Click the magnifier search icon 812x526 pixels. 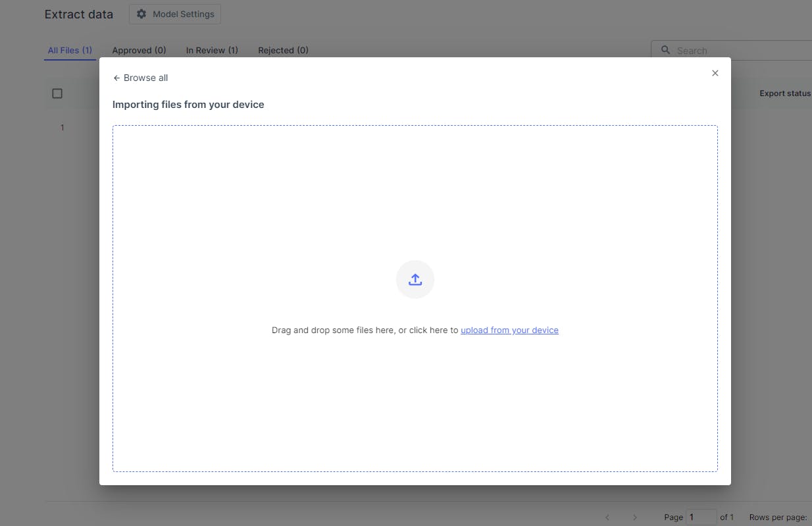(x=665, y=50)
